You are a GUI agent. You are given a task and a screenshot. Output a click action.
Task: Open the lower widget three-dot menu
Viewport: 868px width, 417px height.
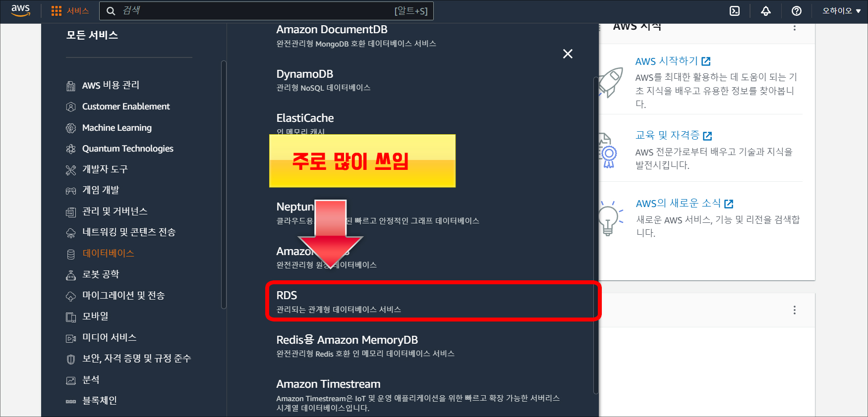coord(795,310)
